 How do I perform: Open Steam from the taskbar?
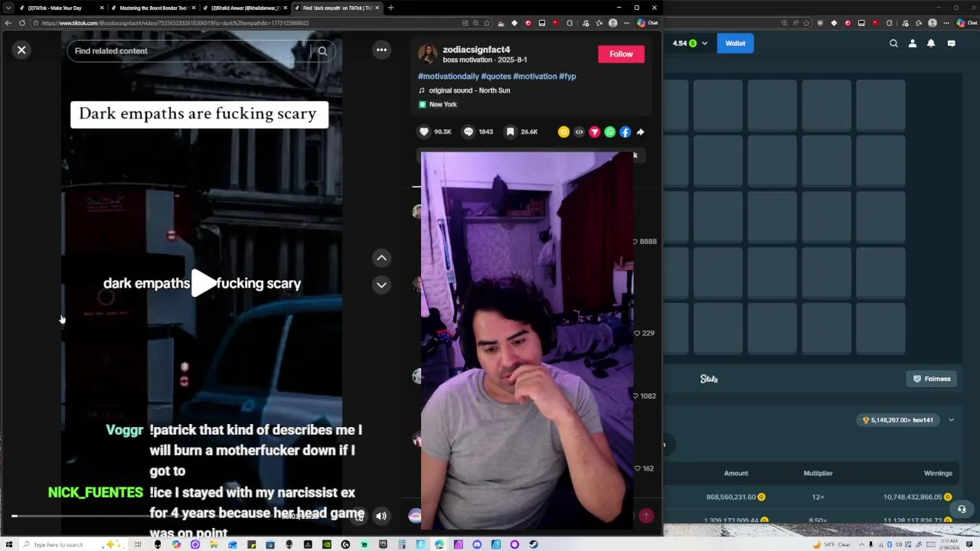click(534, 545)
